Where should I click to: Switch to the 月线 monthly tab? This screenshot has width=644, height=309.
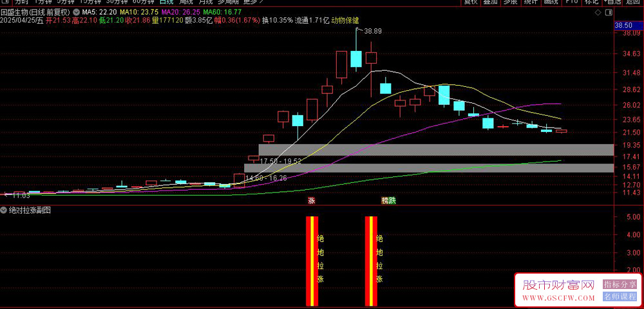(x=206, y=2)
